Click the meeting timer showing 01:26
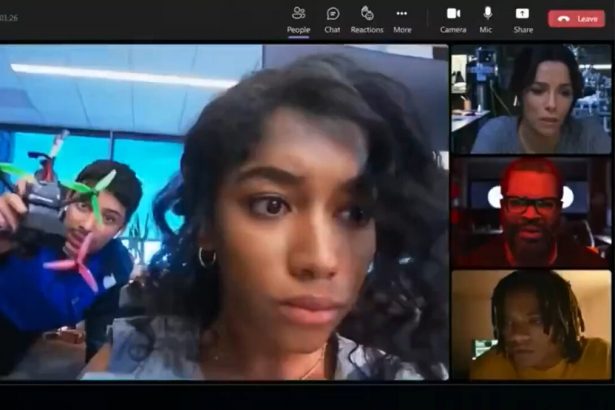 point(11,18)
